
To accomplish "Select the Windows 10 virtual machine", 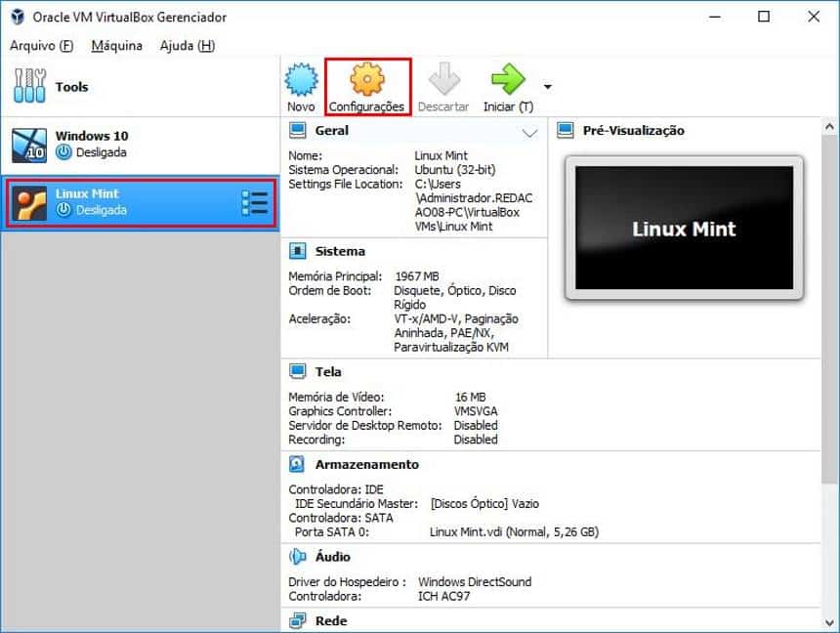I will 92,142.
